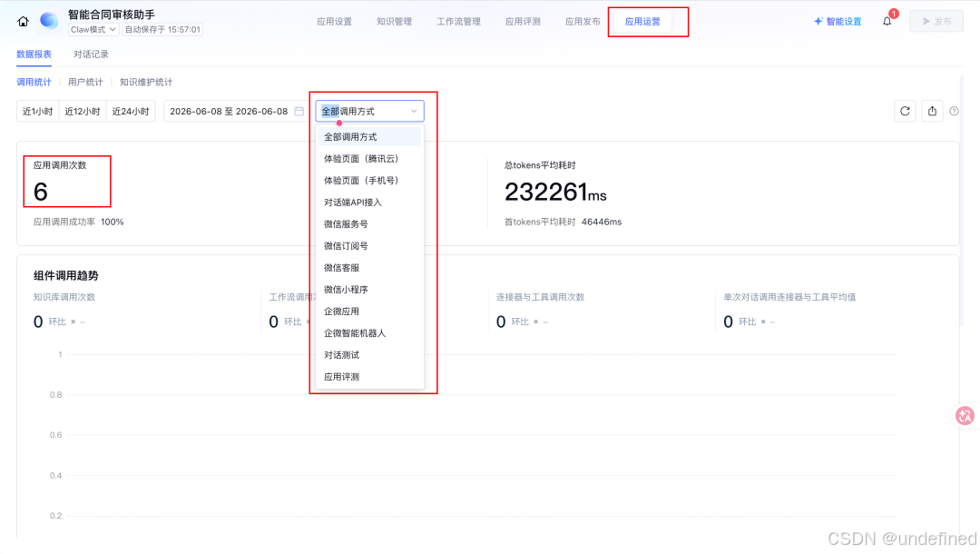Collapse the 全部调用方式 combo box
980x554 pixels.
pyautogui.click(x=369, y=112)
